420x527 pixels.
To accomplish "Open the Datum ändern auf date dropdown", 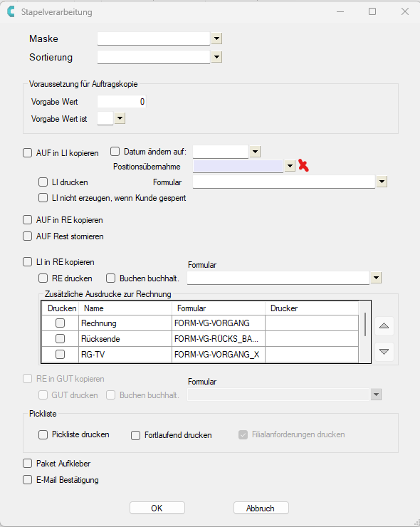I will pyautogui.click(x=255, y=152).
